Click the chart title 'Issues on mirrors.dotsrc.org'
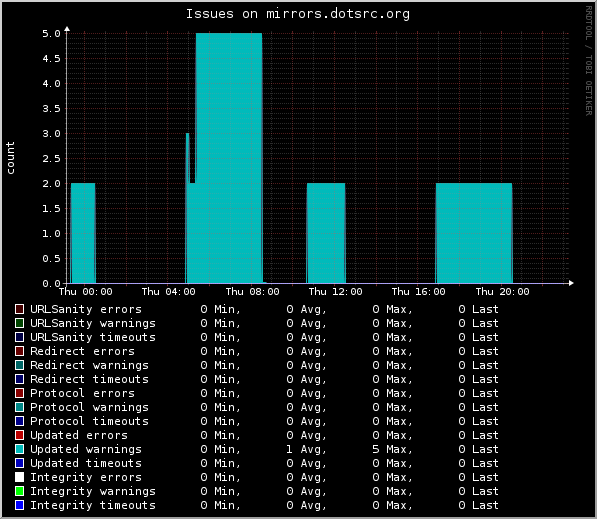Screen dimensions: 597x519 coord(298,14)
